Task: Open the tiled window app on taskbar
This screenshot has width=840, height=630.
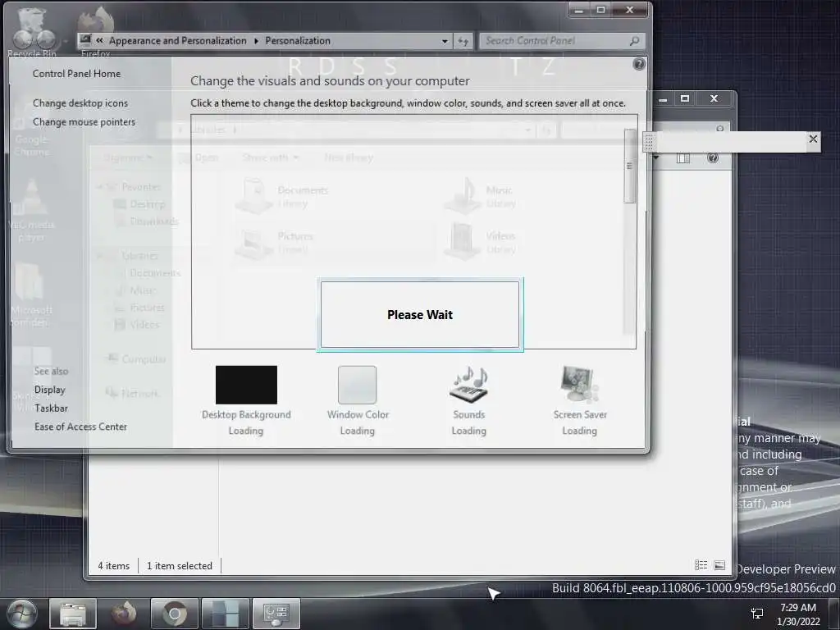Action: (x=225, y=614)
